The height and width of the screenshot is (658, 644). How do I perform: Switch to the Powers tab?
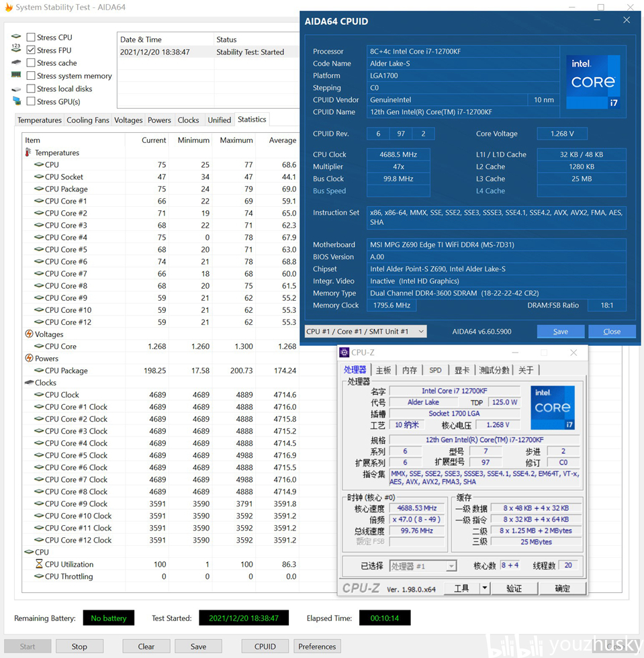coord(159,120)
